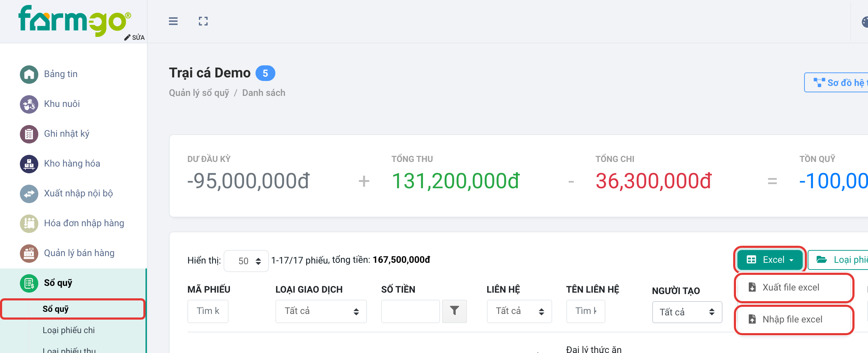Click the farmgo logo
Image resolution: width=868 pixels, height=353 pixels.
(75, 21)
